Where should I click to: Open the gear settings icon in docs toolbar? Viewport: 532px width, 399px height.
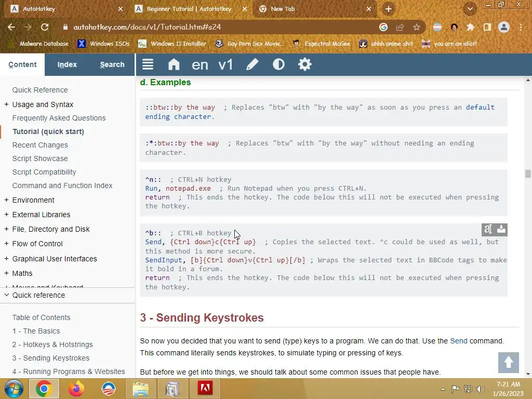coord(304,64)
